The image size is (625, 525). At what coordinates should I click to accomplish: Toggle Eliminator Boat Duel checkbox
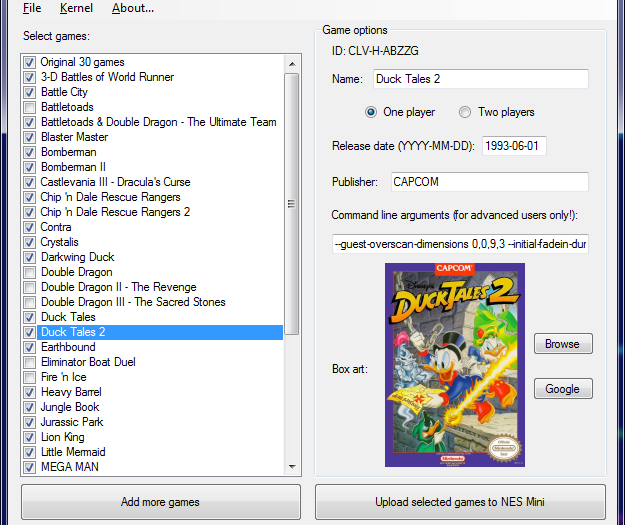(x=29, y=362)
